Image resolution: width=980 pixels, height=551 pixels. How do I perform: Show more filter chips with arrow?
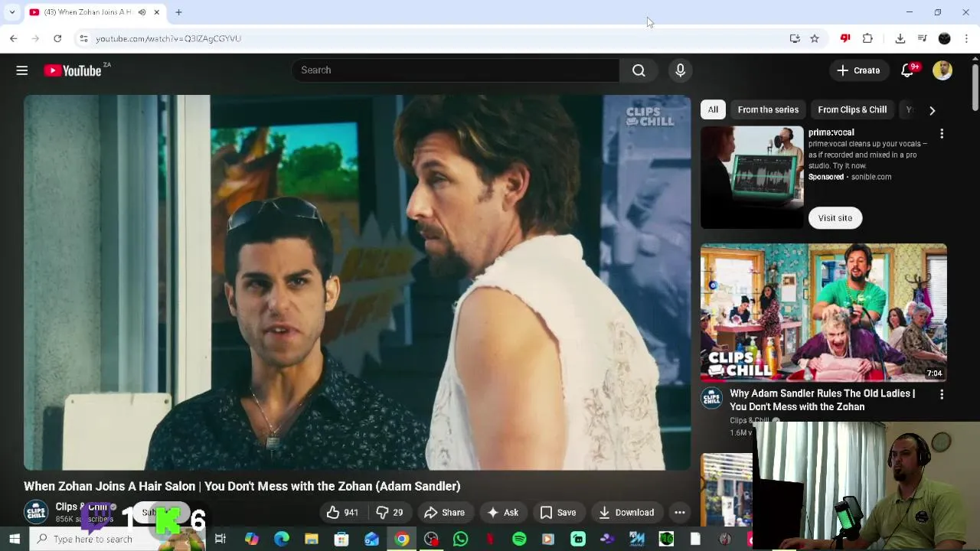(x=932, y=110)
